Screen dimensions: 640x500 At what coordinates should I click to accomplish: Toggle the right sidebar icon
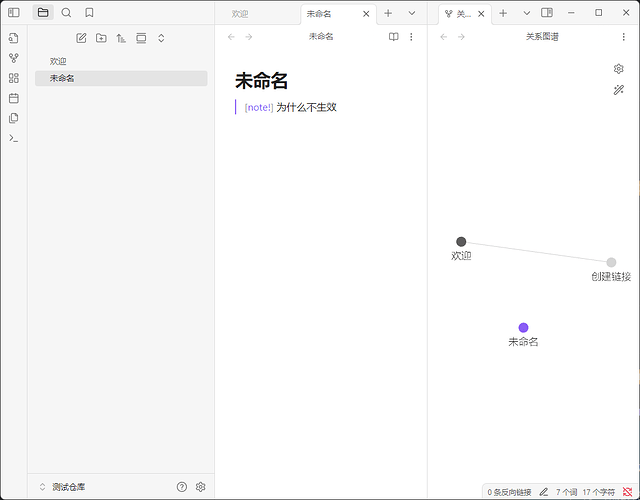[x=547, y=13]
